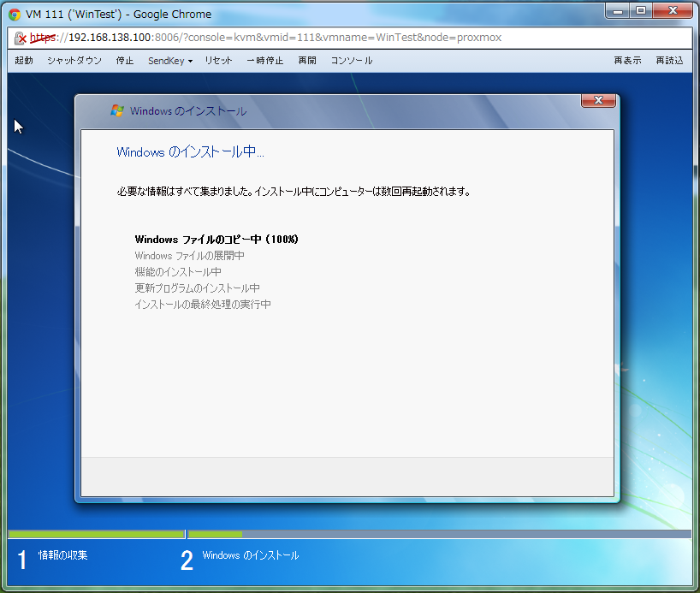
Task: Click the 必要な情報はすべて集まりました message
Action: click(x=294, y=192)
